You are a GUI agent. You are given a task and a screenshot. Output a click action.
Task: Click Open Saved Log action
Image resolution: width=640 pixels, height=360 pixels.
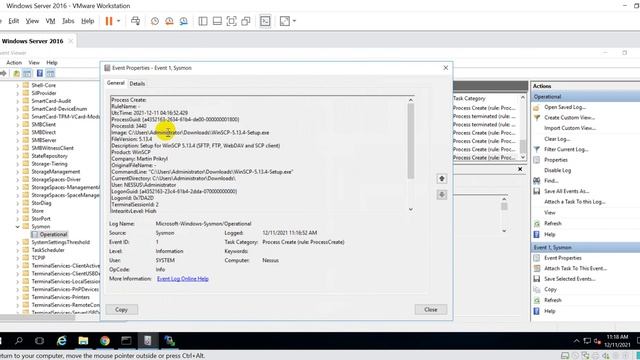click(565, 107)
